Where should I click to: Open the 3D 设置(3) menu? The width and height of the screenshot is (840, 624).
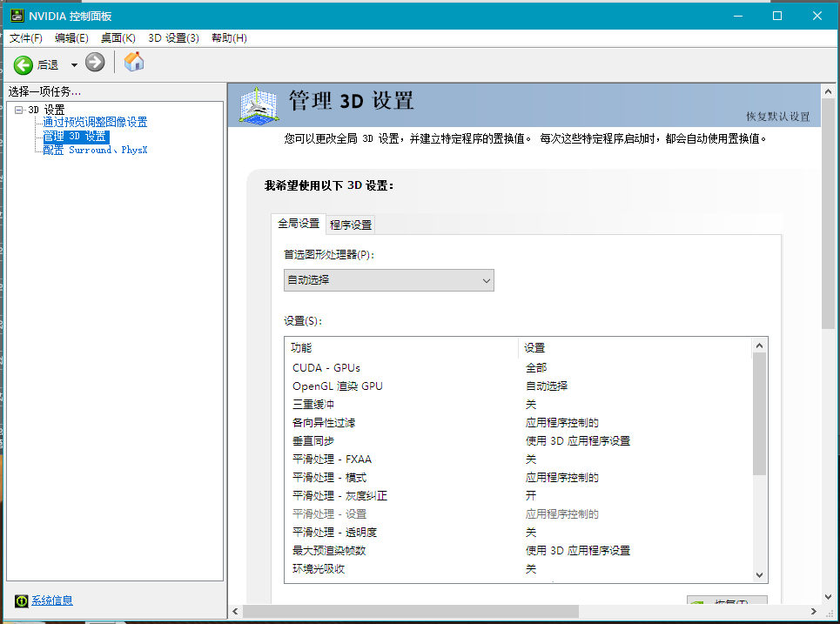click(173, 38)
